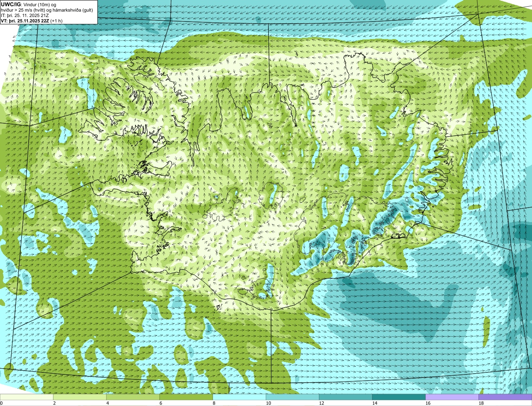The width and height of the screenshot is (532, 406).
Task: Click the legend tick label '10'
Action: (268, 403)
